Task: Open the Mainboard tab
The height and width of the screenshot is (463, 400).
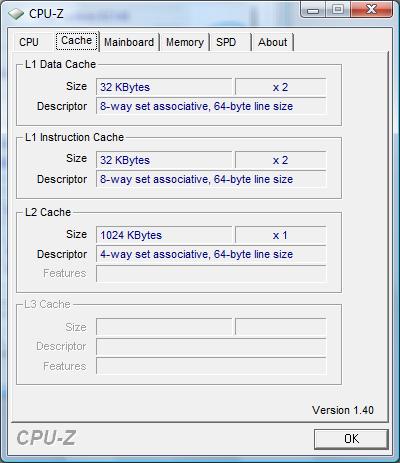Action: point(129,42)
